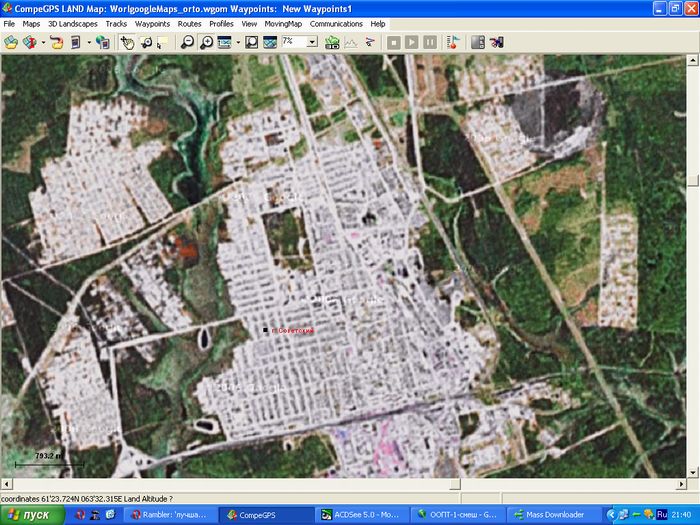The image size is (700, 525).
Task: Click the open map icon
Action: click(x=11, y=42)
